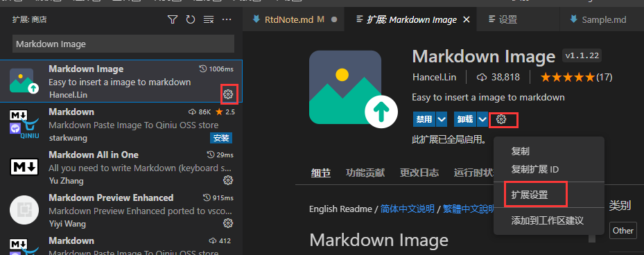Click manage gear next to Uninstall button
The image size is (644, 255).
point(501,119)
